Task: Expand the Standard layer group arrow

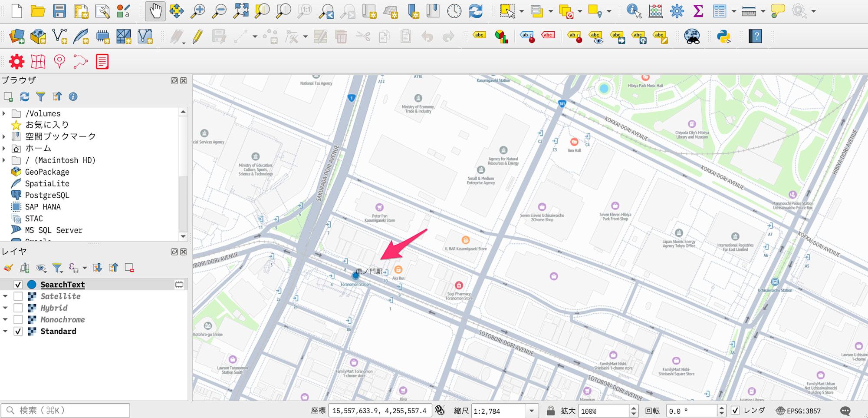Action: click(5, 331)
